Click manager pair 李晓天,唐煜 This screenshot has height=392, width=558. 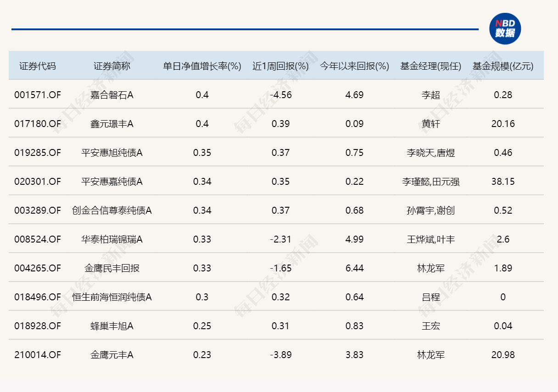430,153
